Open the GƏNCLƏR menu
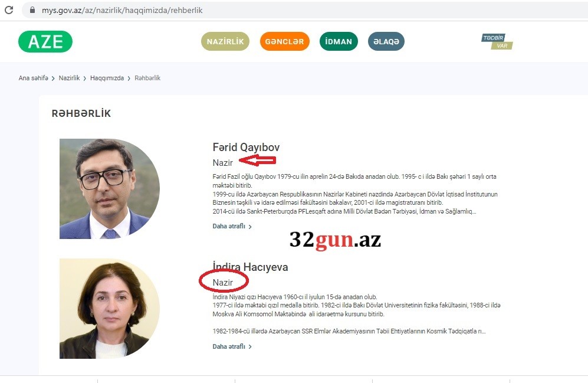The height and width of the screenshot is (383, 588). click(285, 41)
